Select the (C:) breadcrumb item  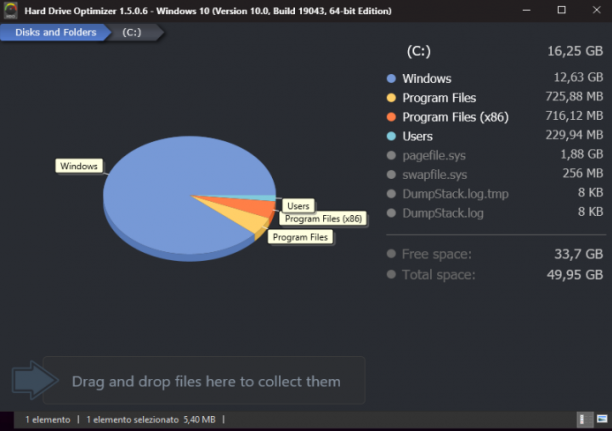(x=132, y=32)
